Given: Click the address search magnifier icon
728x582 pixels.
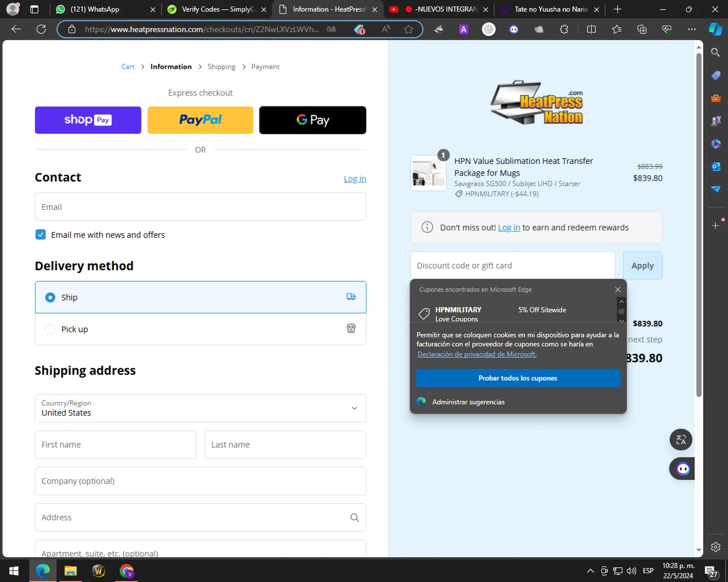Looking at the screenshot, I should [355, 517].
